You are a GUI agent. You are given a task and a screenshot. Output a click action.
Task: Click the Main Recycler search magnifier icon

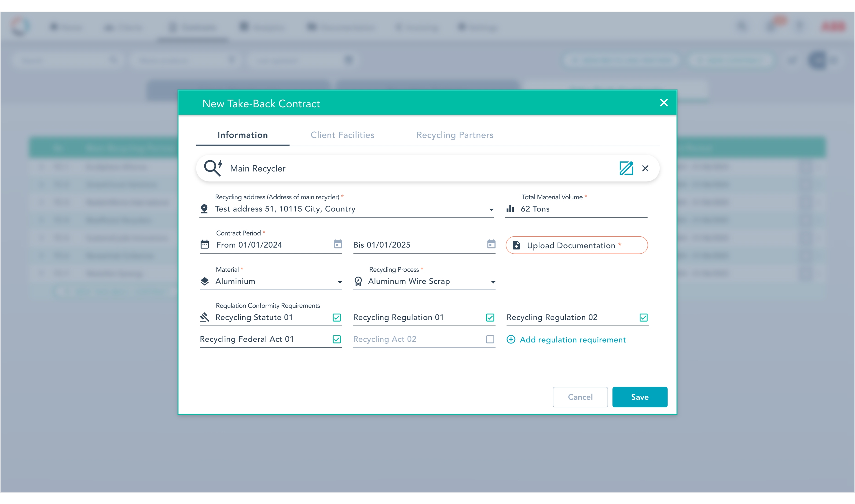click(x=213, y=168)
